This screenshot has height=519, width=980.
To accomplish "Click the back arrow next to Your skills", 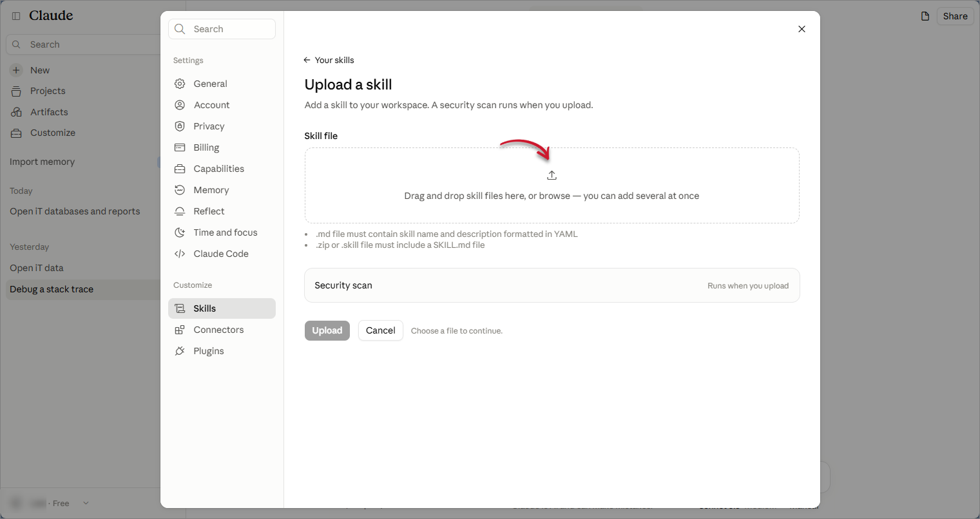I will pyautogui.click(x=307, y=60).
